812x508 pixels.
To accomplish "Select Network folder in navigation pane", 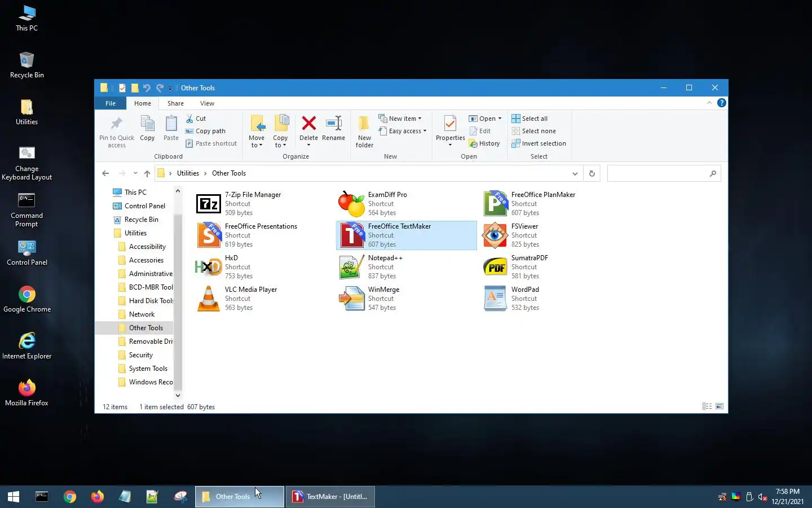I will [x=135, y=314].
